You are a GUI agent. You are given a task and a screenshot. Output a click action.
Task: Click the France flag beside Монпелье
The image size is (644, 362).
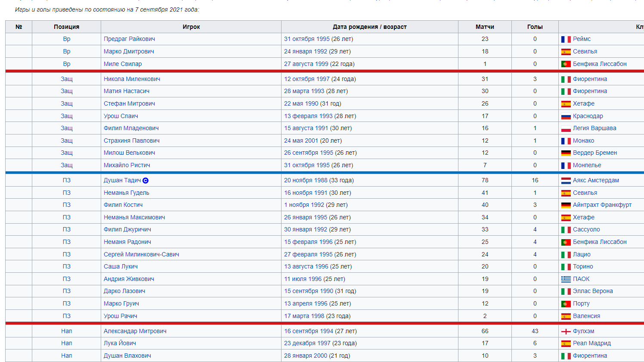566,165
